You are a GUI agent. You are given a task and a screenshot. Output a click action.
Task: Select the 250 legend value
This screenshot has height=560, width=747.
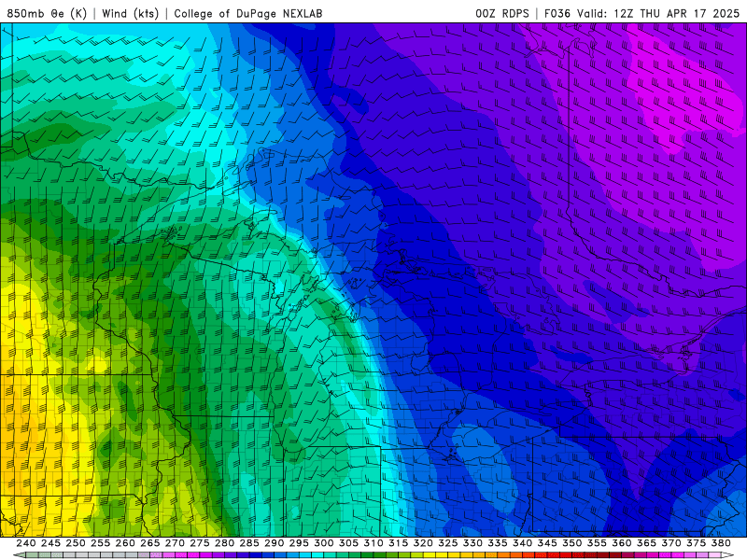76,543
